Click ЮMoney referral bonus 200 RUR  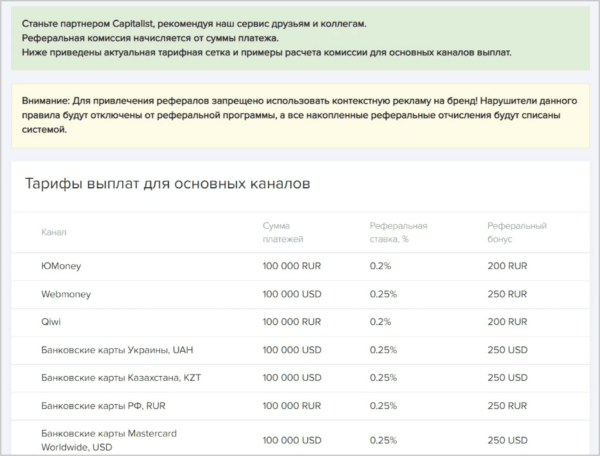(x=507, y=266)
